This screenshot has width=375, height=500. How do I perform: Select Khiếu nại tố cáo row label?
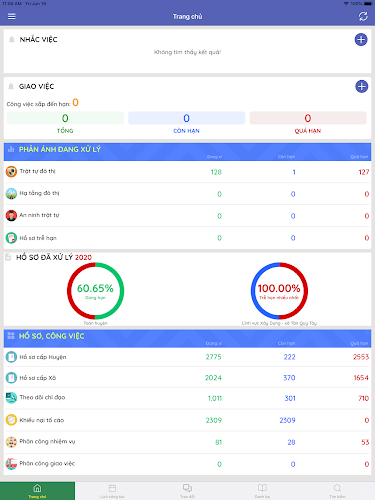click(42, 420)
